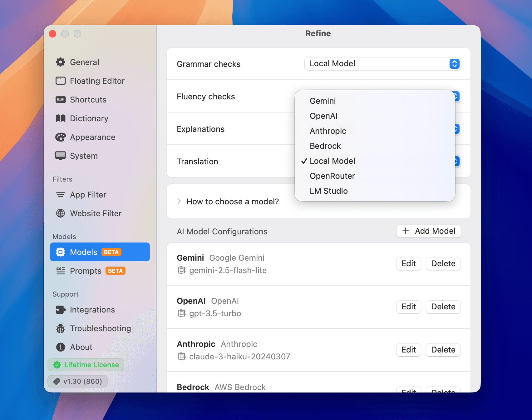Click the Troubleshooting bug icon
This screenshot has height=420, width=532.
tap(61, 328)
